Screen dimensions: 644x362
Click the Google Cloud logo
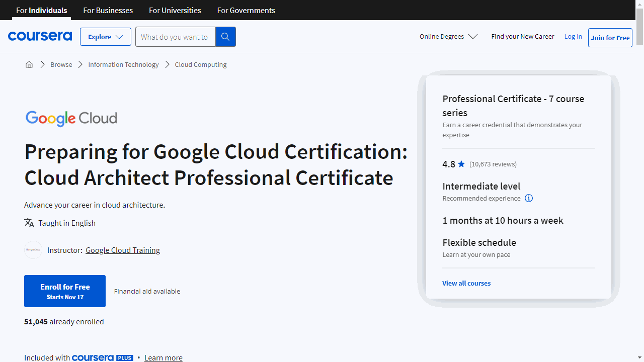click(x=71, y=118)
